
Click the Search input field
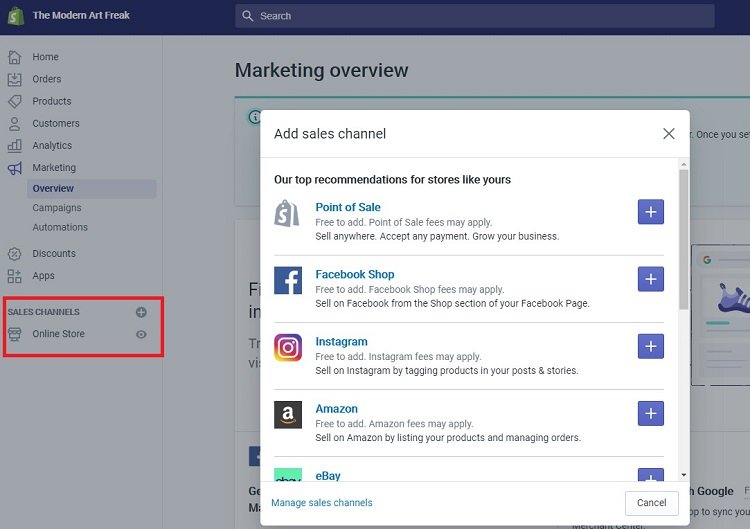(x=474, y=16)
